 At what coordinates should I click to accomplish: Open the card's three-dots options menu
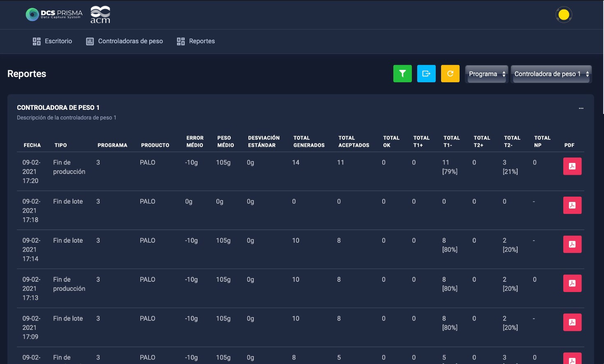pyautogui.click(x=581, y=108)
